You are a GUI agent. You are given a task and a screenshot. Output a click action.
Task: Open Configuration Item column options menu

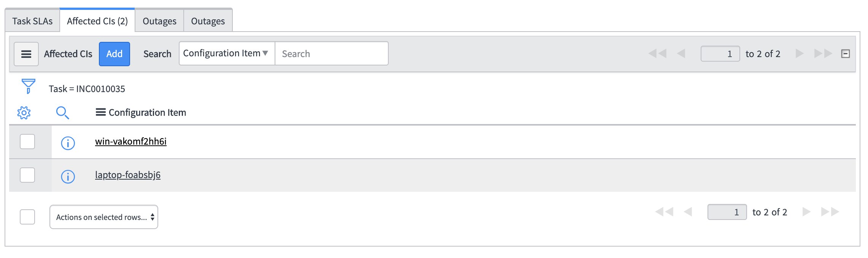click(x=100, y=112)
